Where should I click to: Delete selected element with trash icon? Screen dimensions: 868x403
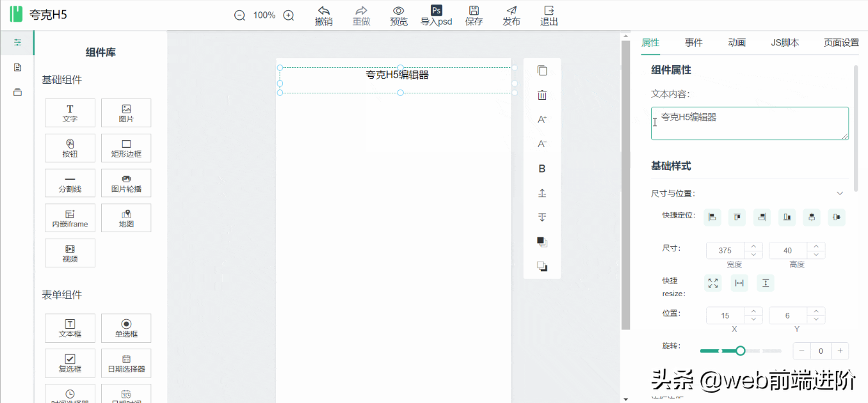point(542,95)
